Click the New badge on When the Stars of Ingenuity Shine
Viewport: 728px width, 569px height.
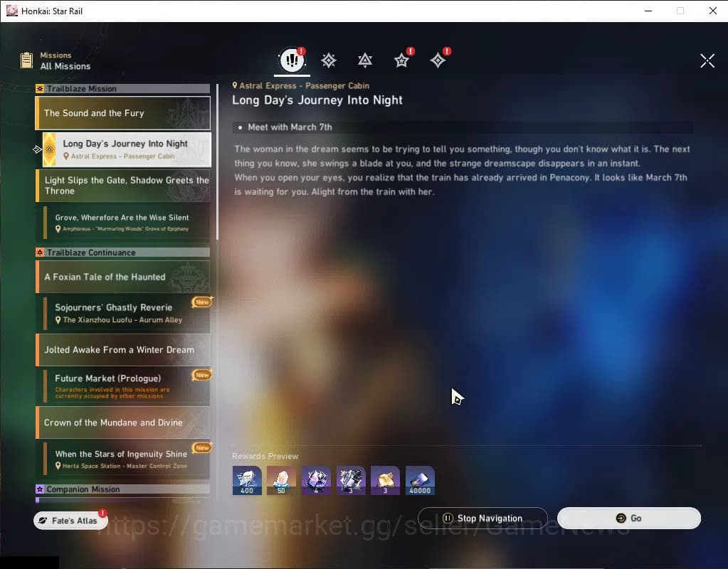tap(202, 448)
